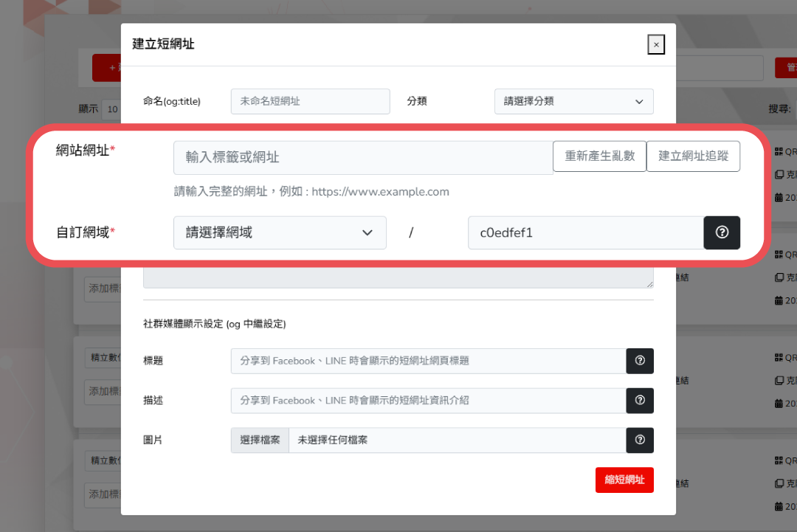Click help icon next to 描述 field
The height and width of the screenshot is (532, 797).
pyautogui.click(x=640, y=401)
